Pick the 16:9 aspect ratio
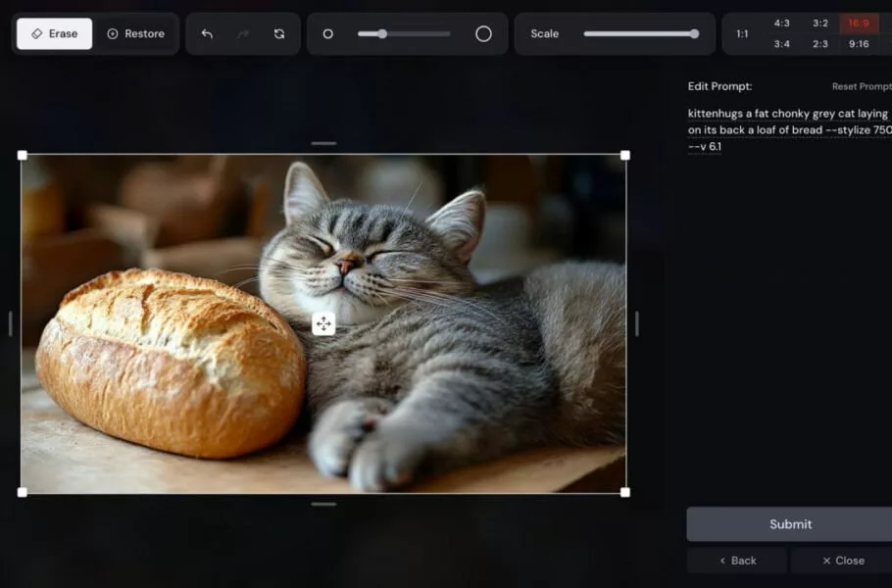This screenshot has height=588, width=892. [859, 24]
